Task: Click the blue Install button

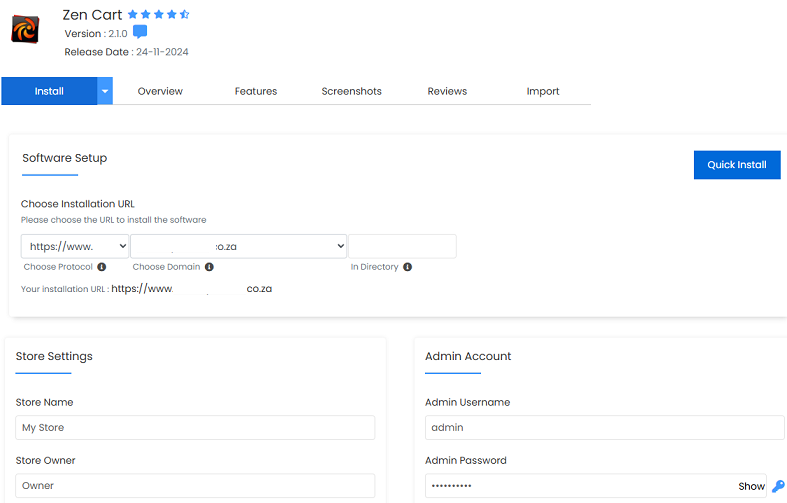Action: (x=49, y=91)
